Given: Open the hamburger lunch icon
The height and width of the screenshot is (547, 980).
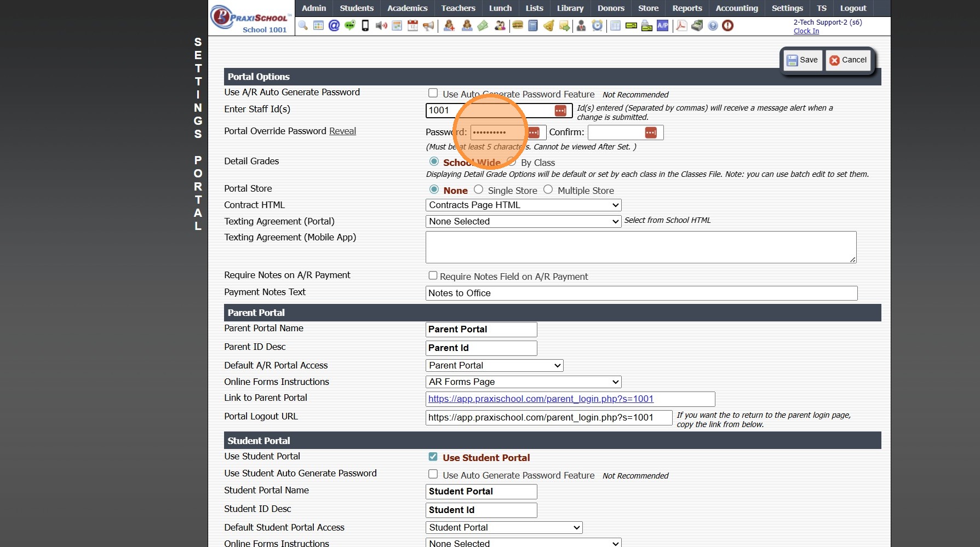Looking at the screenshot, I should (x=518, y=26).
